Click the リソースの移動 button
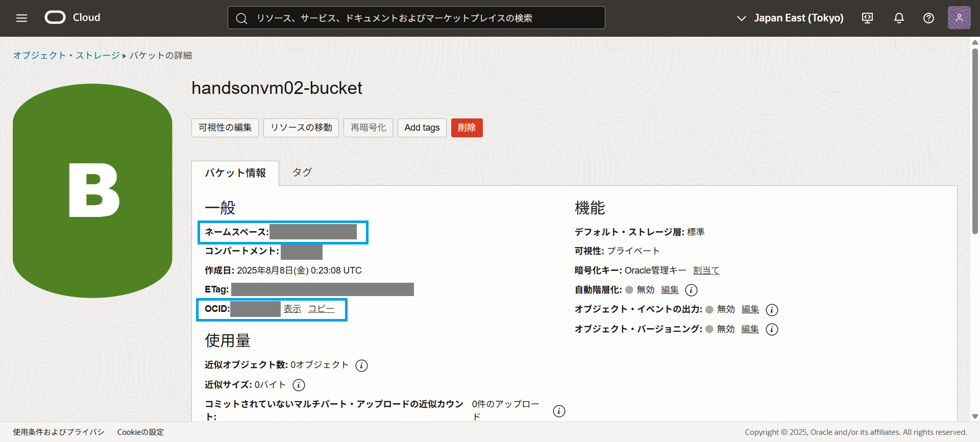980x442 pixels. point(301,128)
